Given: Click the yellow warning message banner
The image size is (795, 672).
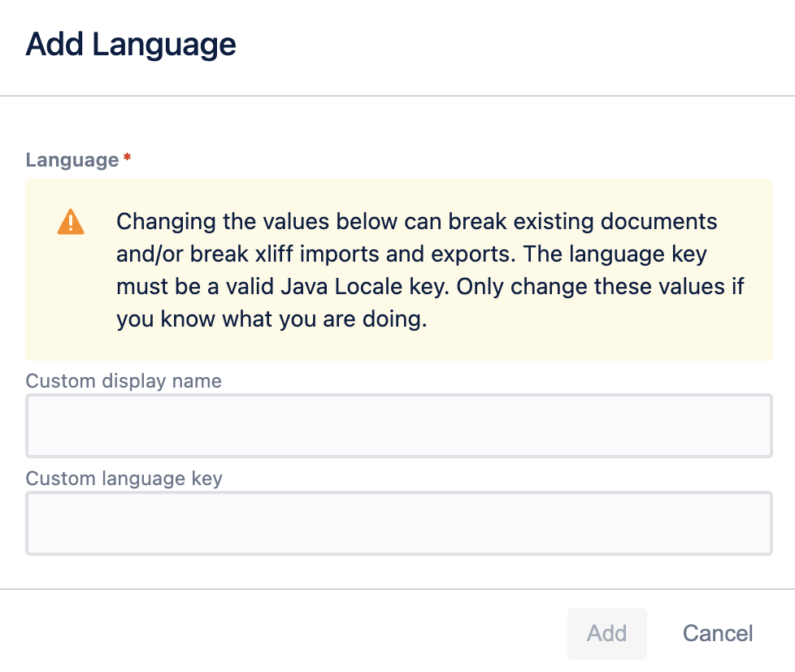Looking at the screenshot, I should (399, 268).
